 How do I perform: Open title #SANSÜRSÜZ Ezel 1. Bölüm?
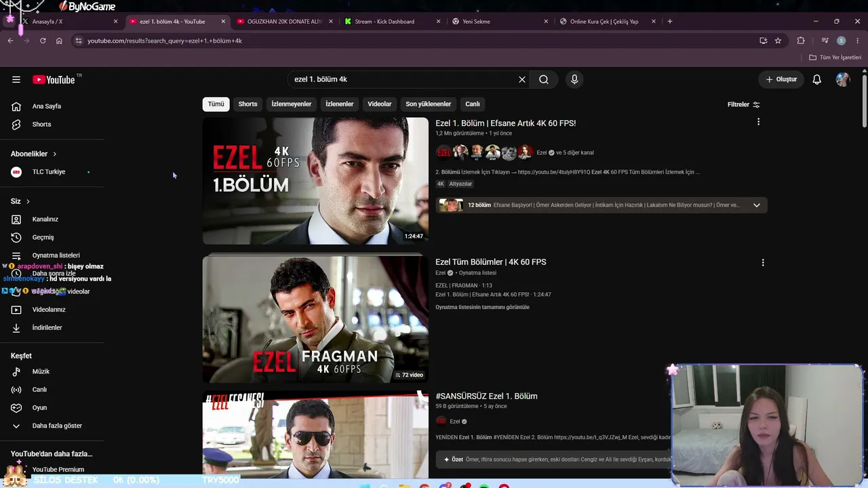click(486, 396)
